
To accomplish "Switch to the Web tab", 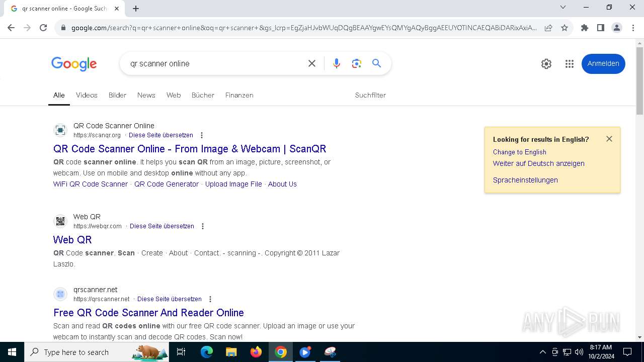I will coord(174,95).
